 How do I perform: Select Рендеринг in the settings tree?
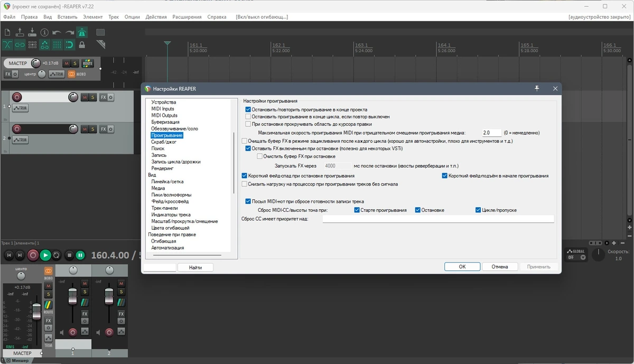click(x=162, y=169)
